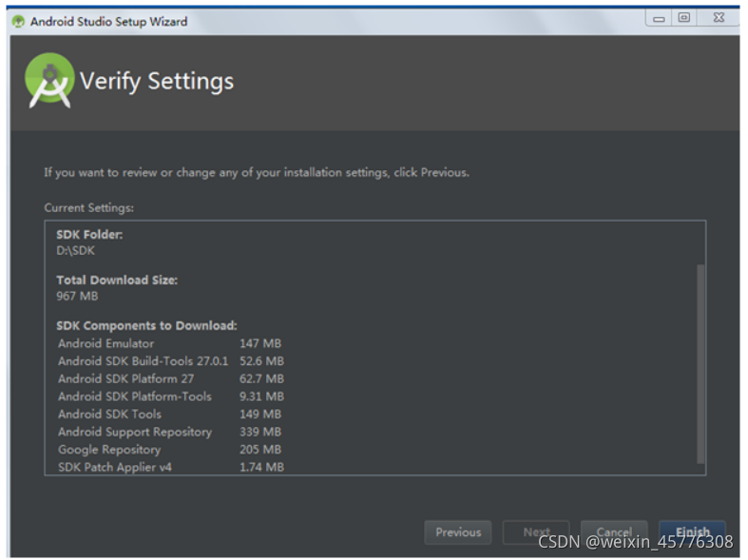Select the Android SDK Platform-Tools row

pyautogui.click(x=170, y=396)
